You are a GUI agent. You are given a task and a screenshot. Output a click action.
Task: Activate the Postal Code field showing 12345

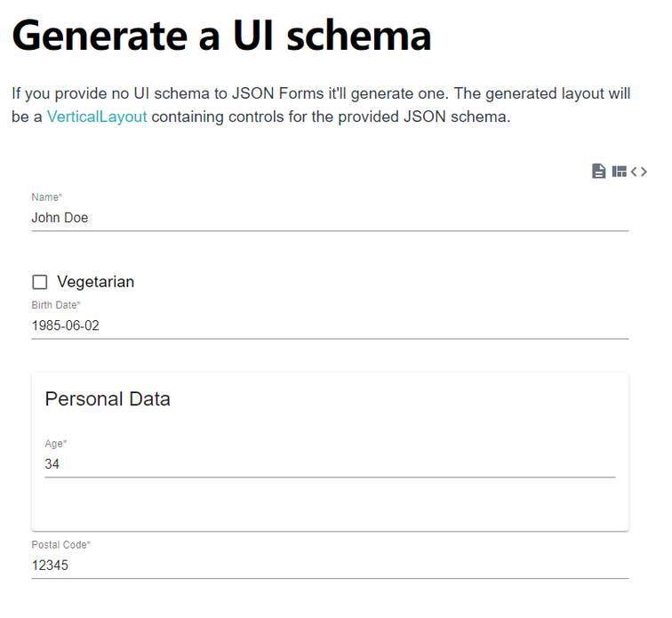[x=330, y=565]
